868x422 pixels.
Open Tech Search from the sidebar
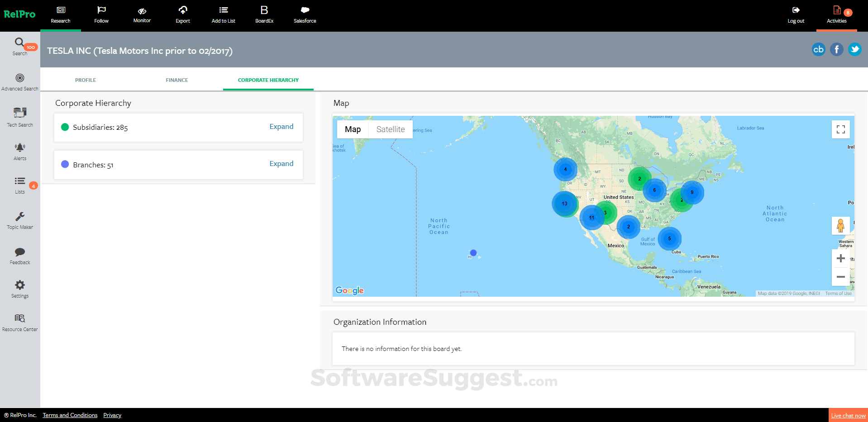coord(19,117)
